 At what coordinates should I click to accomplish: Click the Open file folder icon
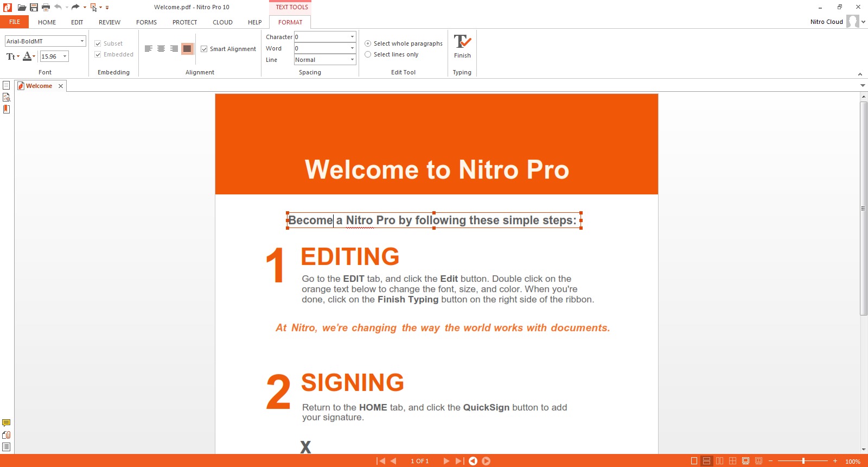22,8
